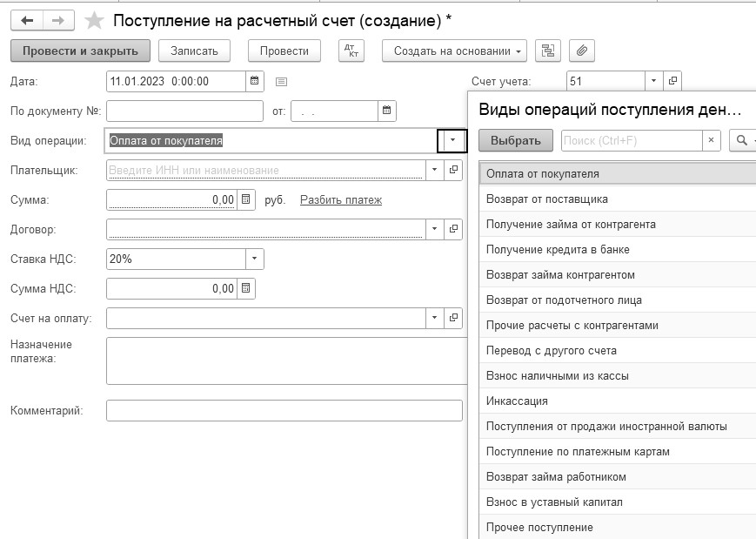Choose Взнос в уставный капитал
The width and height of the screenshot is (756, 539).
618,502
